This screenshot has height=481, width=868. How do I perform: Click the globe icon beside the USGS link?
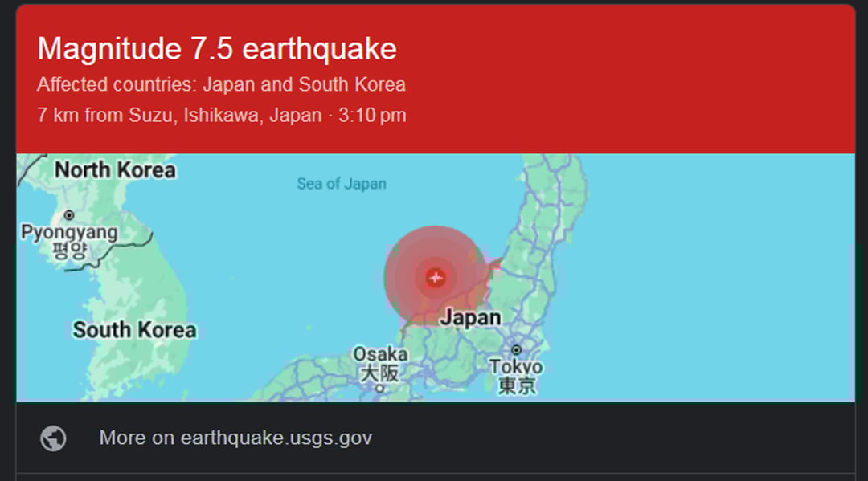[x=54, y=438]
